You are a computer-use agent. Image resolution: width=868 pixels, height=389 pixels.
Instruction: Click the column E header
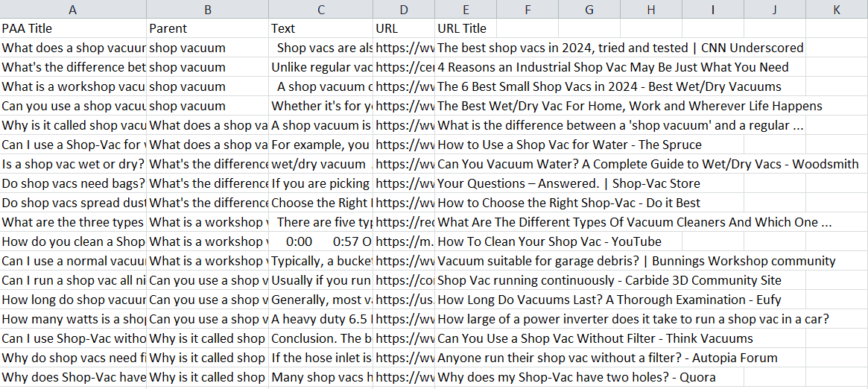[466, 10]
